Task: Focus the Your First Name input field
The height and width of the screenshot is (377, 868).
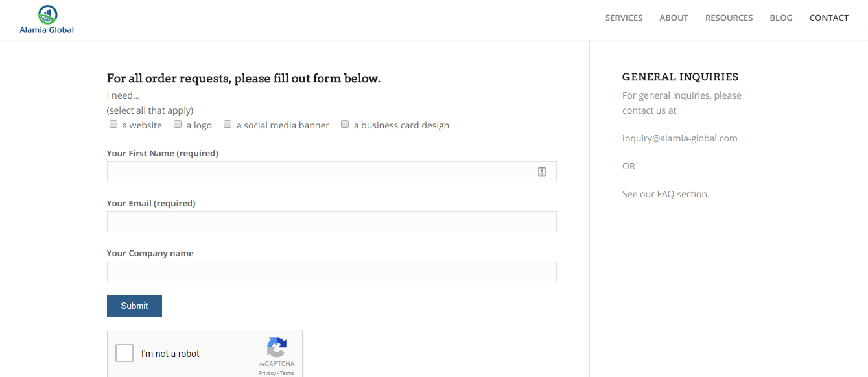Action: click(x=331, y=171)
